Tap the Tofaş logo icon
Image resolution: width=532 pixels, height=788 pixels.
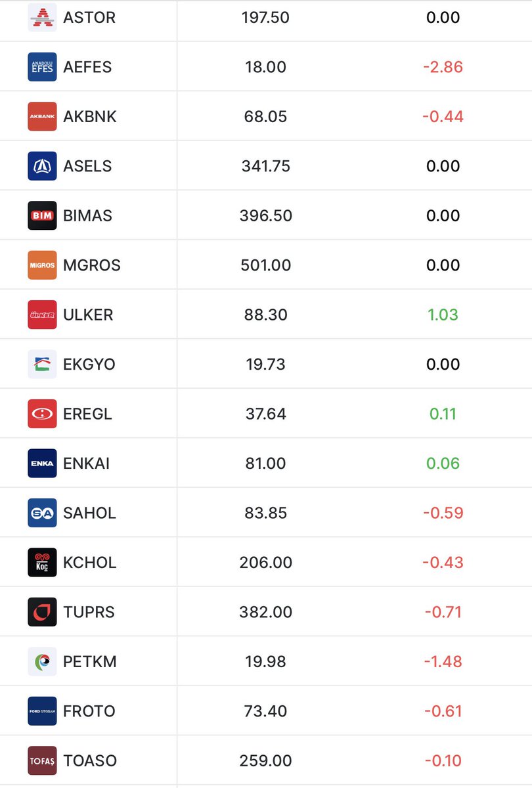tap(42, 760)
